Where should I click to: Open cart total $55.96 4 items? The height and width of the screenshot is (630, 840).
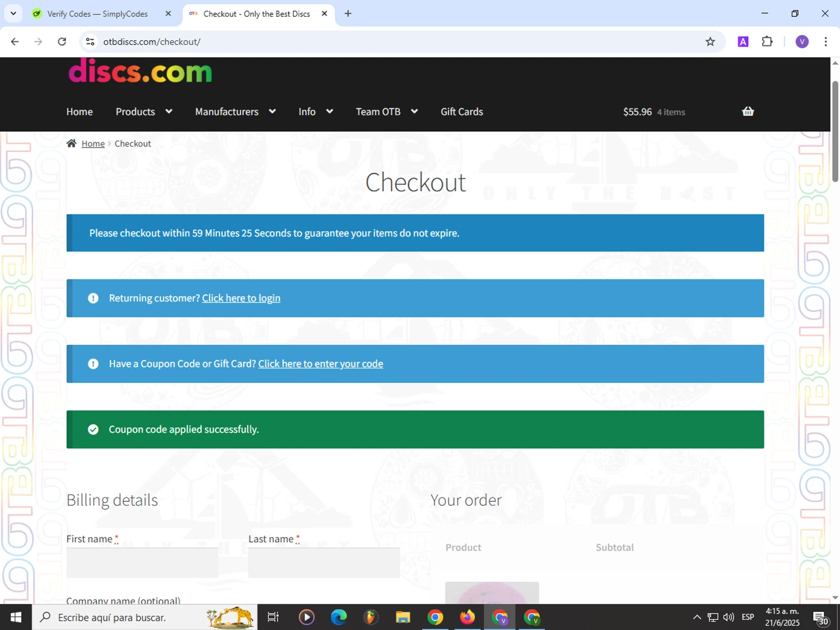click(654, 111)
